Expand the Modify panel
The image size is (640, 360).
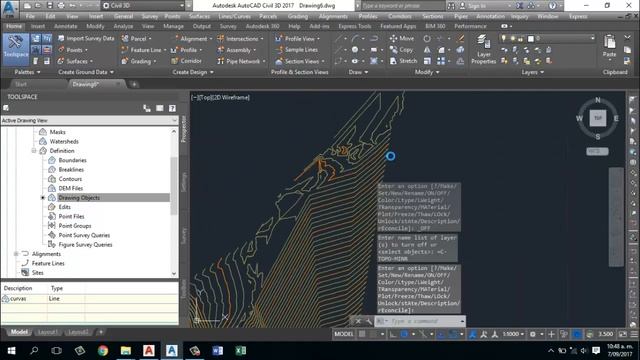tap(427, 72)
